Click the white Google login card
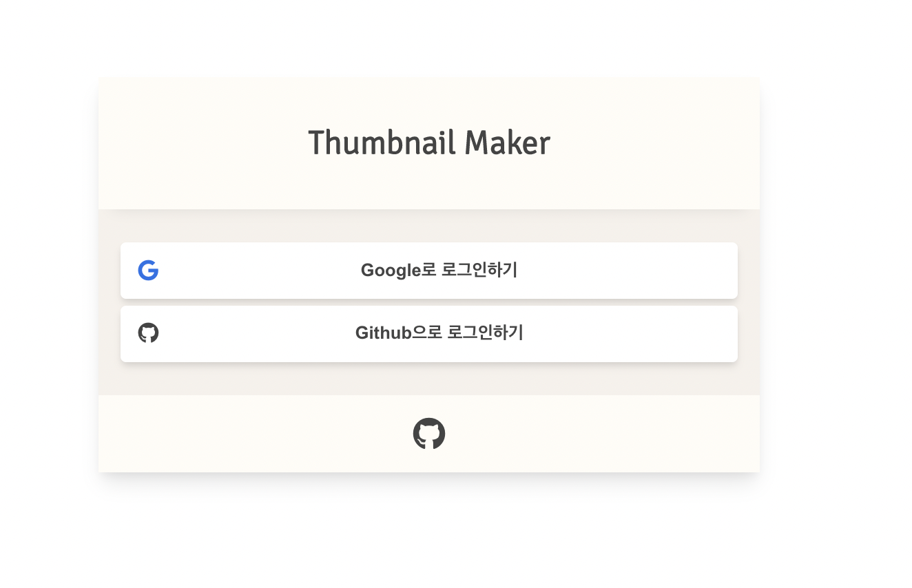The image size is (912, 588). pos(428,270)
